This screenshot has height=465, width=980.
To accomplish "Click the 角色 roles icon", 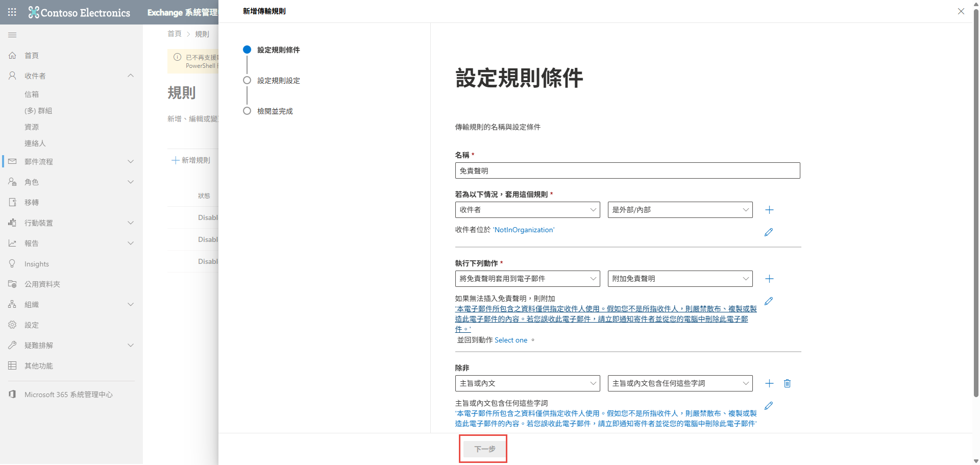I will 12,182.
